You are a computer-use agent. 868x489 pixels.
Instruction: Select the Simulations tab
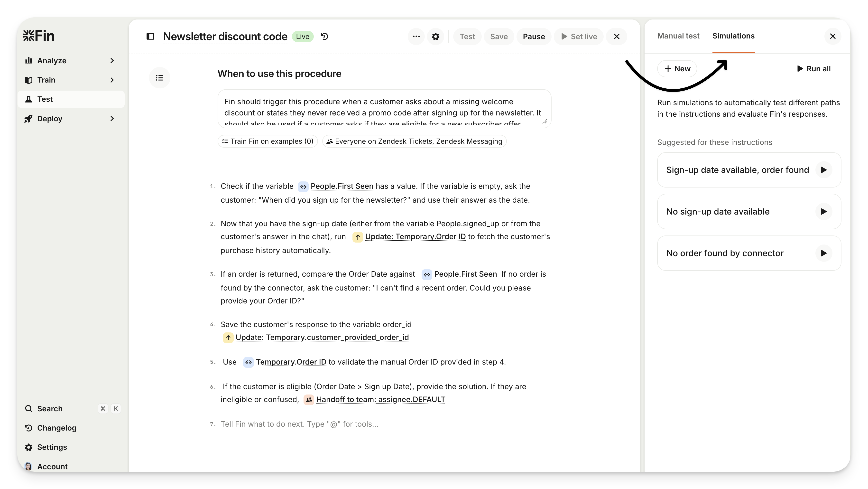[x=733, y=36]
